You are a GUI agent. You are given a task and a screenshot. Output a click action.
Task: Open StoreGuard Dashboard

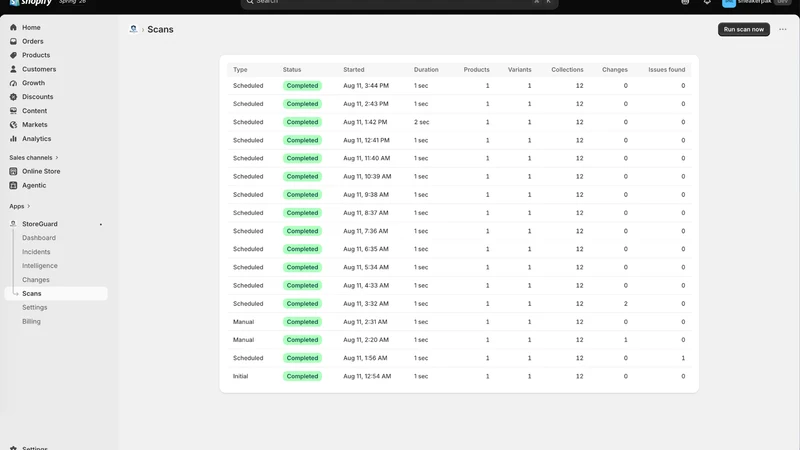click(x=39, y=238)
